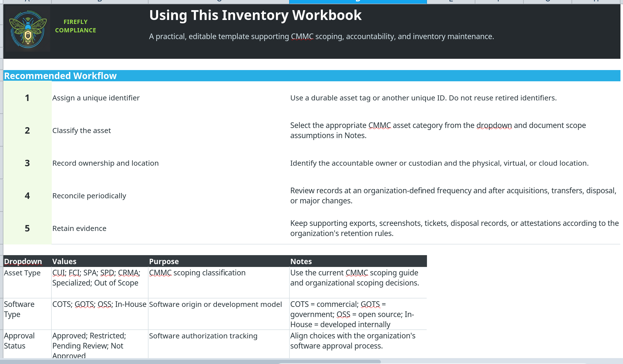Select the "COTS = commercial" notes cell
The width and height of the screenshot is (623, 364).
pyautogui.click(x=358, y=314)
